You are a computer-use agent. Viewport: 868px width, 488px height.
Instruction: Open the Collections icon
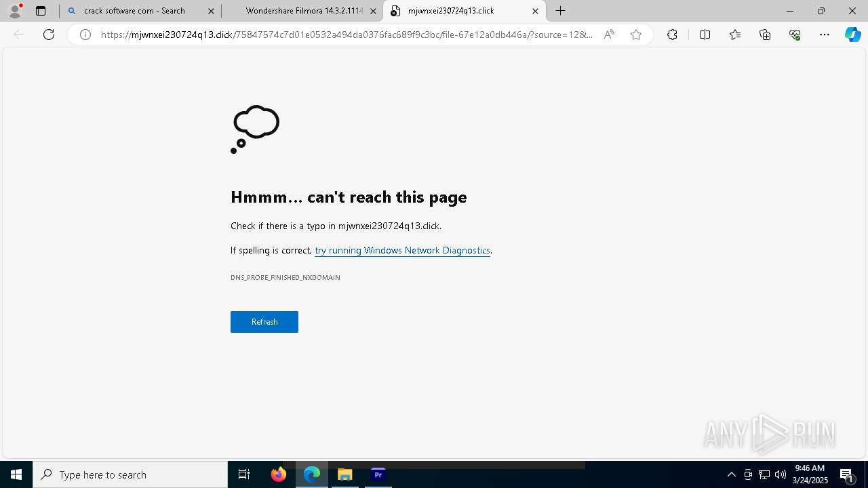765,35
